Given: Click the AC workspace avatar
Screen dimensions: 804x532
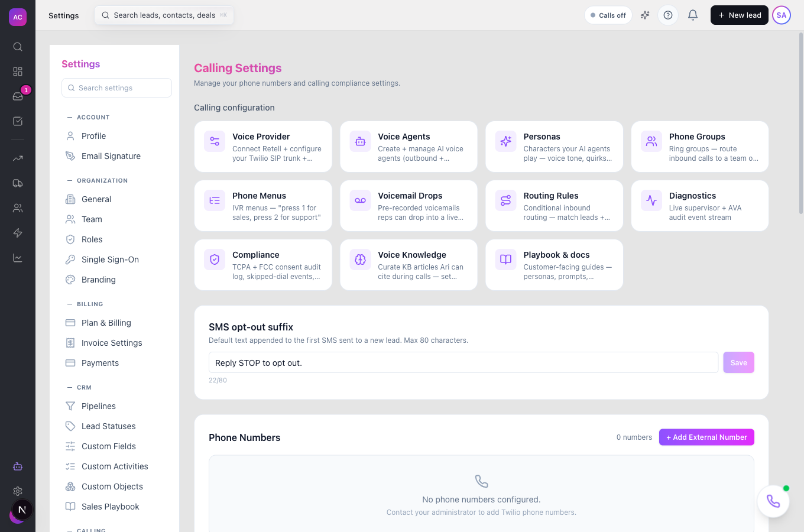Looking at the screenshot, I should click(x=18, y=17).
